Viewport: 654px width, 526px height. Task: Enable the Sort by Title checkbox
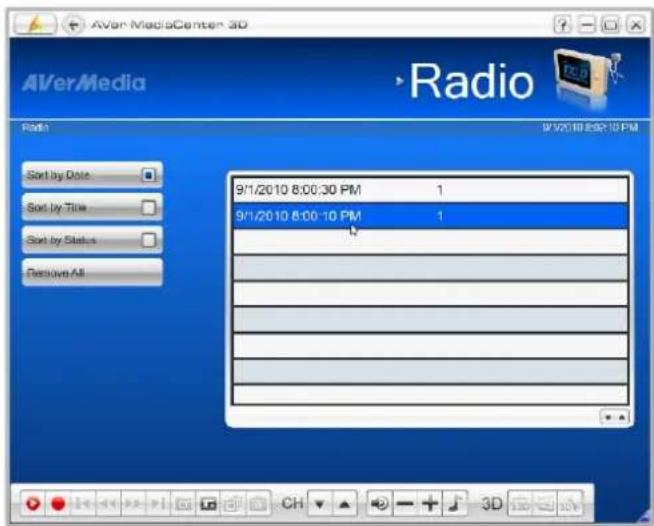pos(148,207)
